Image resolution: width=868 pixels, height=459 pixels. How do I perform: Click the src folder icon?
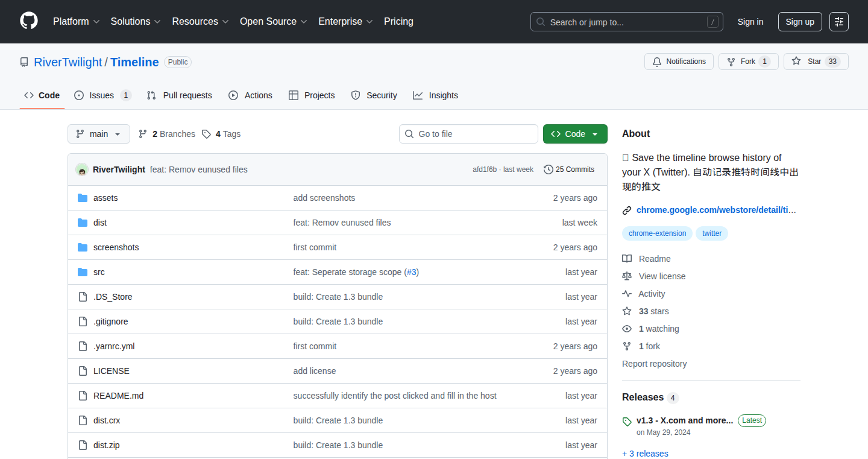(x=83, y=272)
